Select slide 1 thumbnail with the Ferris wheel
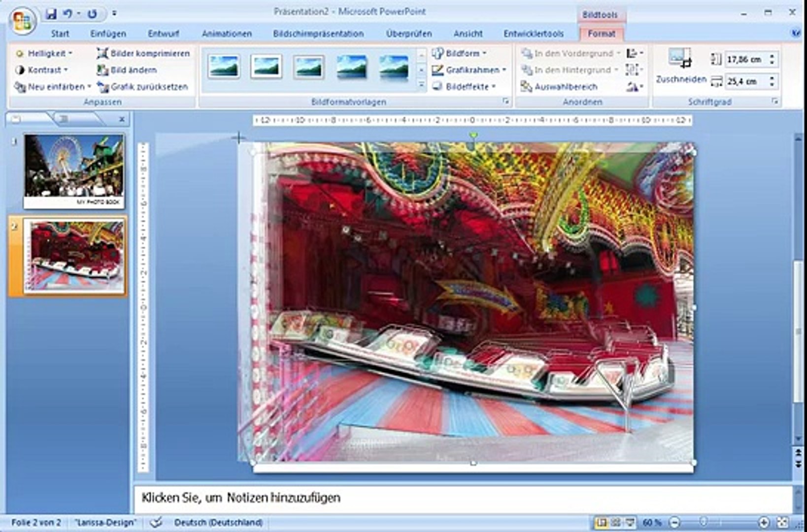Viewport: 807px width, 532px height. (74, 171)
